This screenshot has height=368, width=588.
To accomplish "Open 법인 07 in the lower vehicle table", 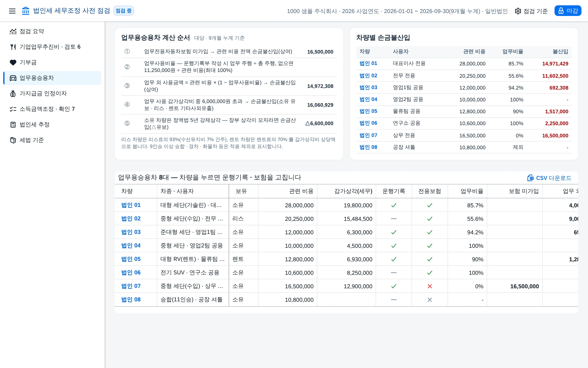I will pos(131,286).
